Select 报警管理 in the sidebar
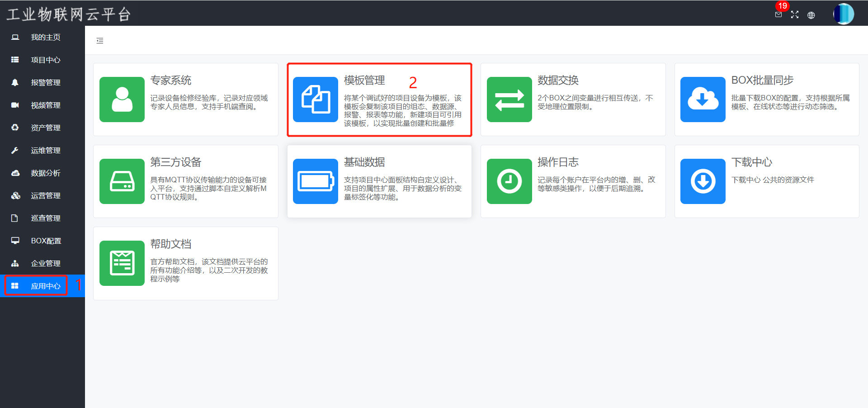This screenshot has width=868, height=408. click(42, 82)
